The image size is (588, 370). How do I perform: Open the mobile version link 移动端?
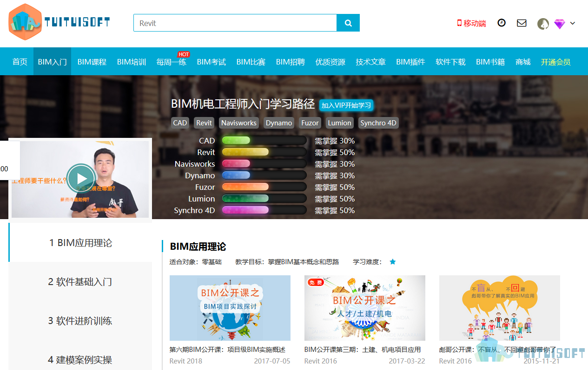point(471,23)
